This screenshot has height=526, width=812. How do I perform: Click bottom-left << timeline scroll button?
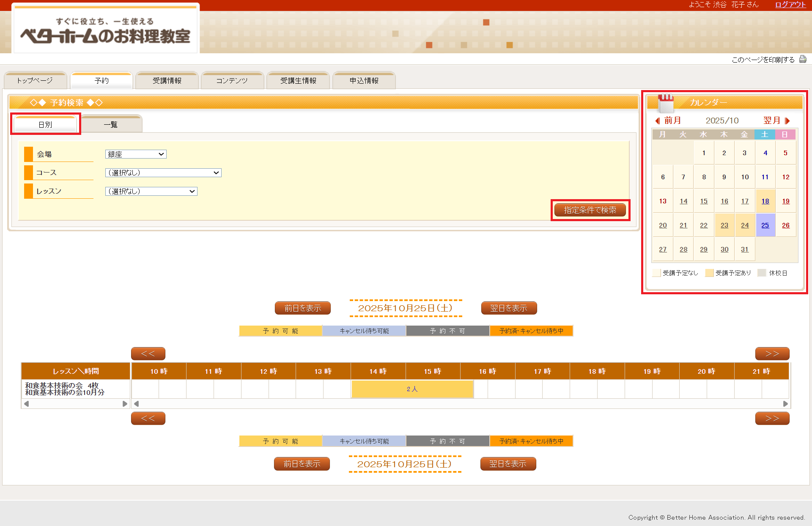click(x=148, y=418)
